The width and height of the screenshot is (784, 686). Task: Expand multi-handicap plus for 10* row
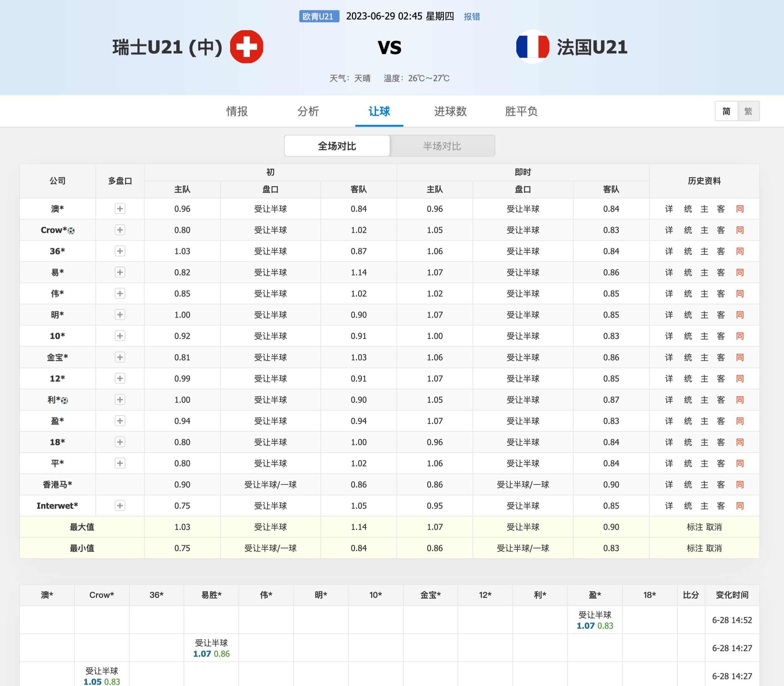(120, 336)
